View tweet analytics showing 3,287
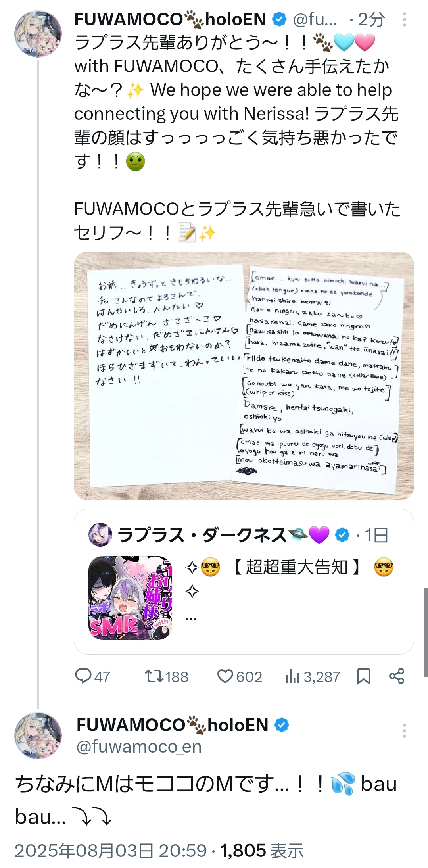The width and height of the screenshot is (428, 868). 313,676
